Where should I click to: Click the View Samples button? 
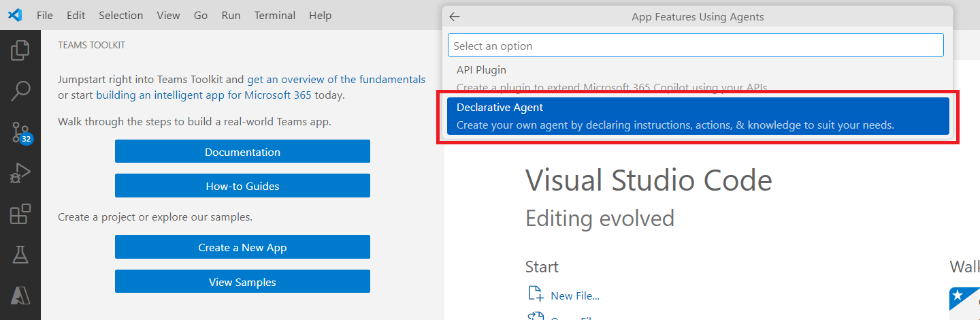[x=242, y=282]
